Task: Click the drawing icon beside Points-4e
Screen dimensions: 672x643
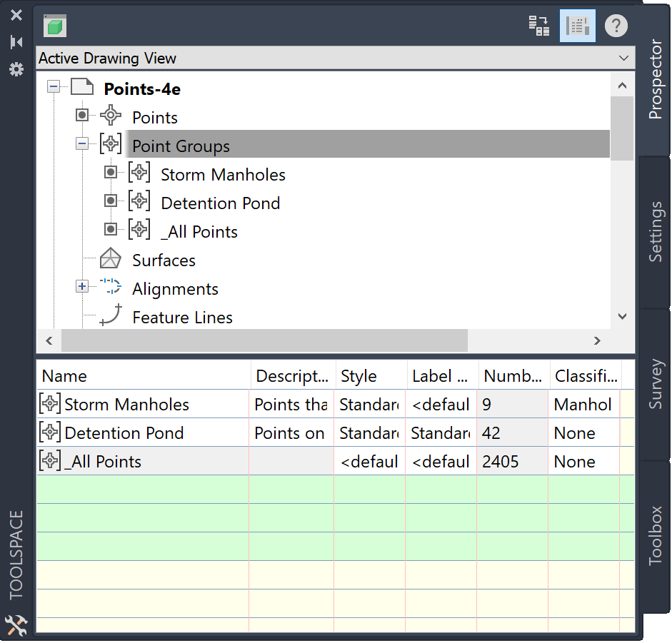Action: click(81, 87)
